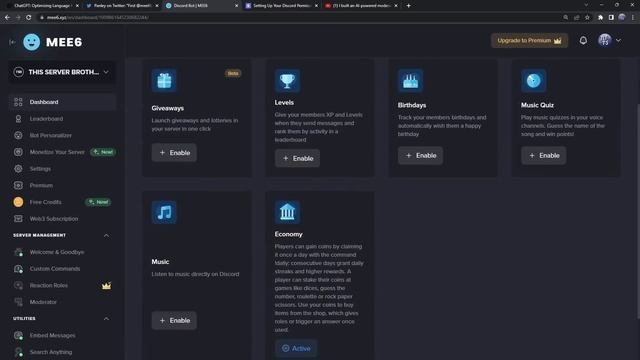Click the Birthdays cake icon
The height and width of the screenshot is (360, 640).
coord(411,81)
